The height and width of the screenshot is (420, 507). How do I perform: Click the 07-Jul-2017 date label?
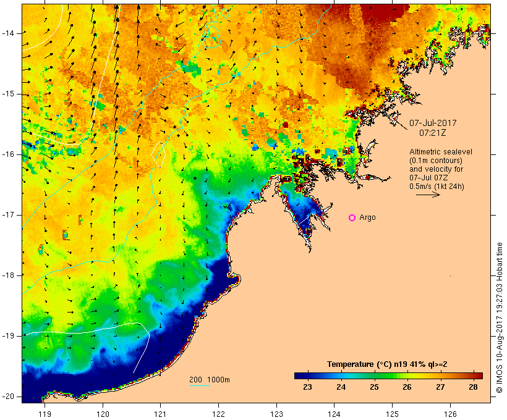click(x=433, y=123)
